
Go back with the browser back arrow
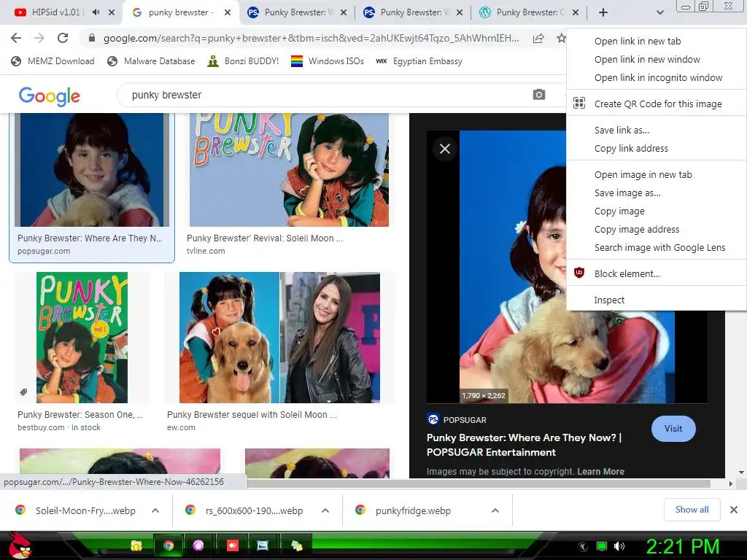pyautogui.click(x=16, y=38)
